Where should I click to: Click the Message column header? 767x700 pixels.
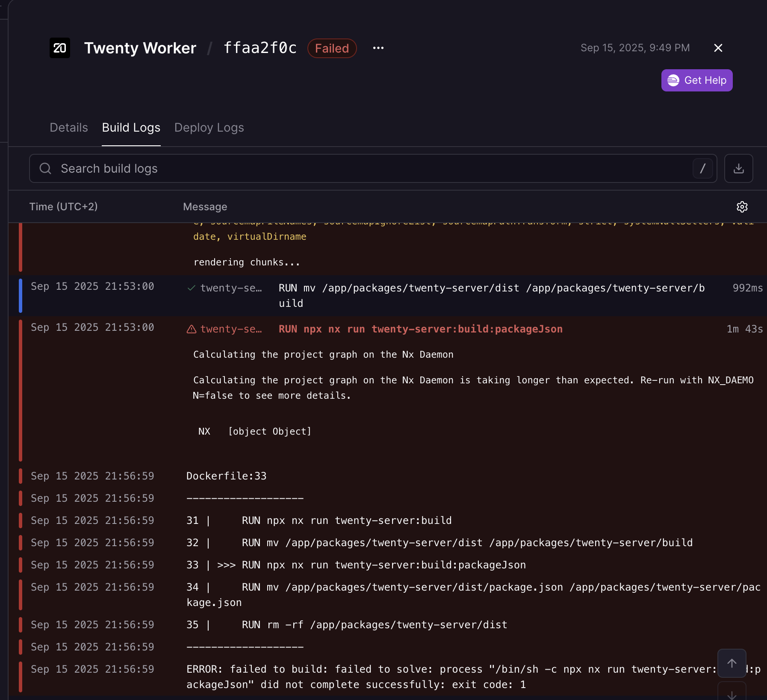coord(205,207)
